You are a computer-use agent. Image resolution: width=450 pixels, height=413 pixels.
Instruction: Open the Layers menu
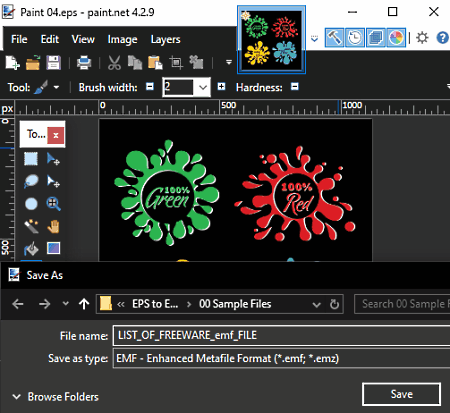(165, 39)
